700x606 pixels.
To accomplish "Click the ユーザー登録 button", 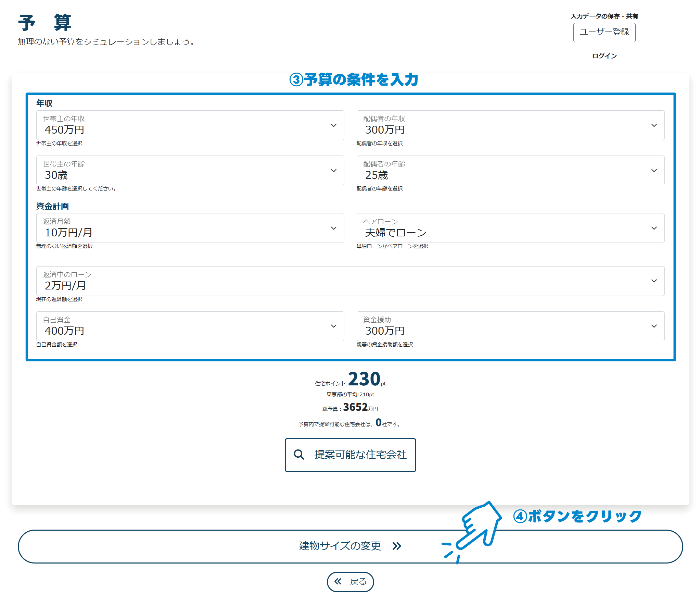I will (x=604, y=33).
